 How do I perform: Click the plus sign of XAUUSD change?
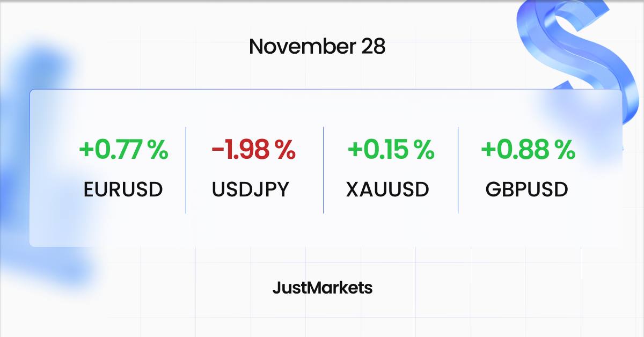[x=354, y=151]
